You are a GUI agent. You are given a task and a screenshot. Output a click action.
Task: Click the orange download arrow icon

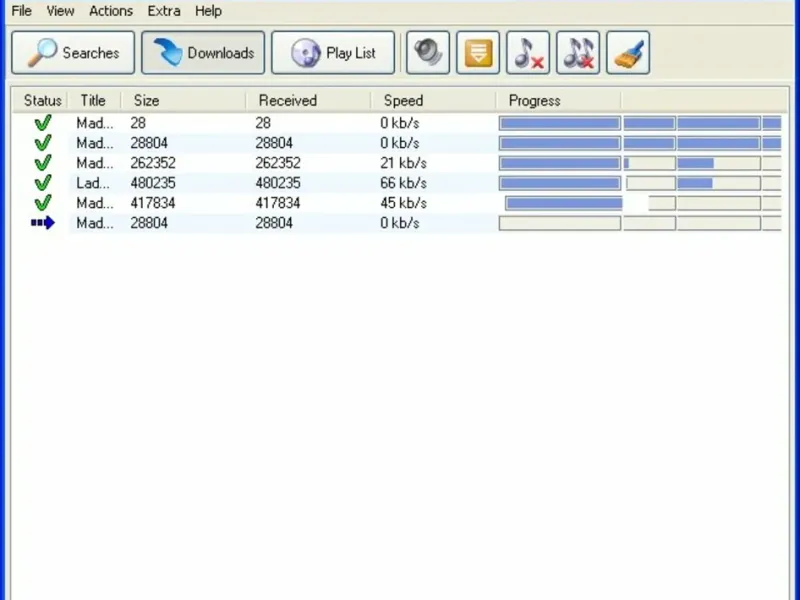(x=478, y=53)
